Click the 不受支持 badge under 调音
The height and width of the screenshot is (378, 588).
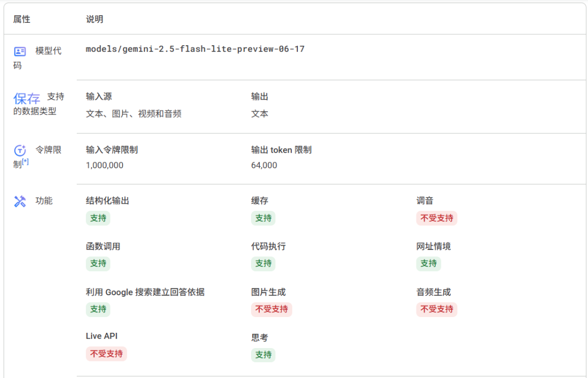[437, 218]
